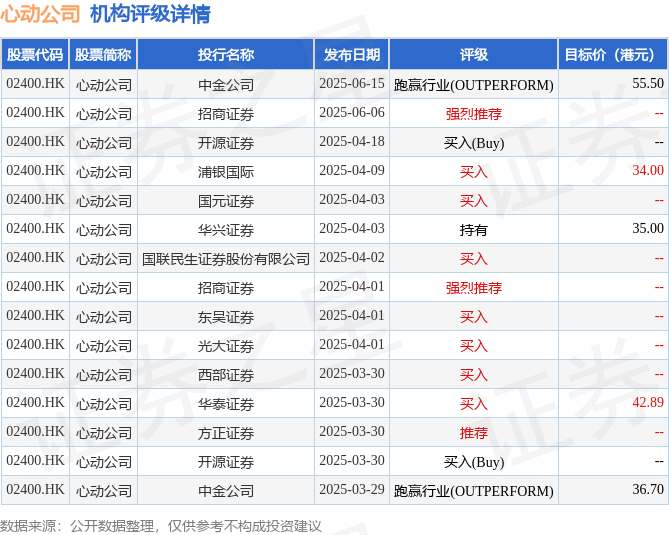Click the 投行名称 column header

pyautogui.click(x=226, y=55)
